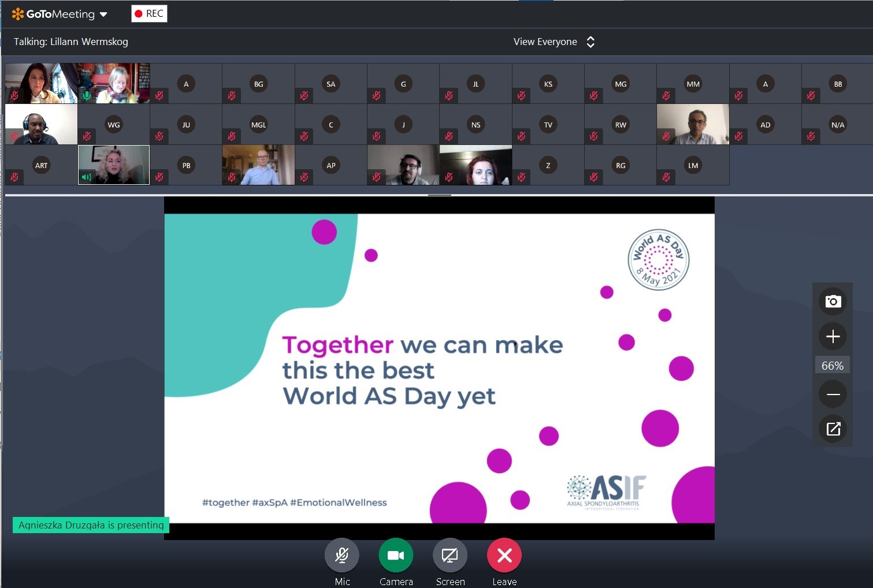Viewport: 873px width, 588px height.
Task: Toggle the Screen share button
Action: (450, 556)
